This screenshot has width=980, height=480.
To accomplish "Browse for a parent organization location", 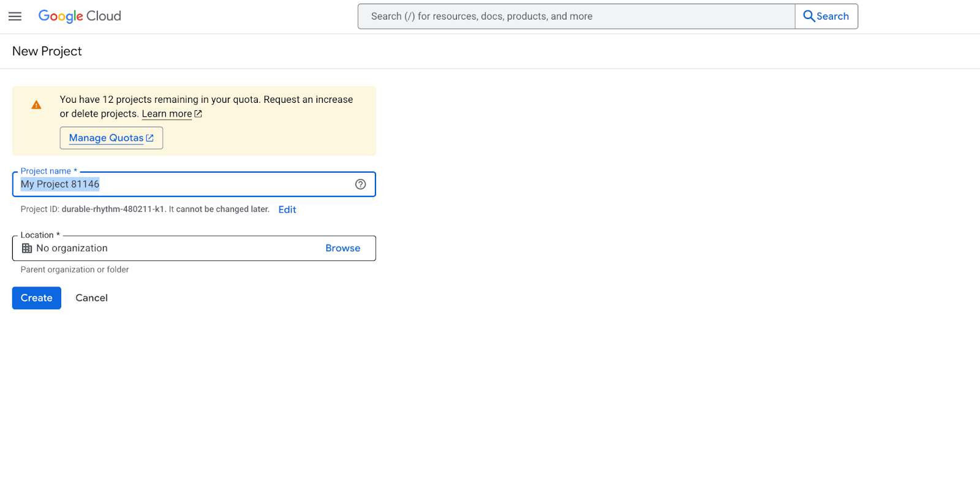I will tap(343, 249).
